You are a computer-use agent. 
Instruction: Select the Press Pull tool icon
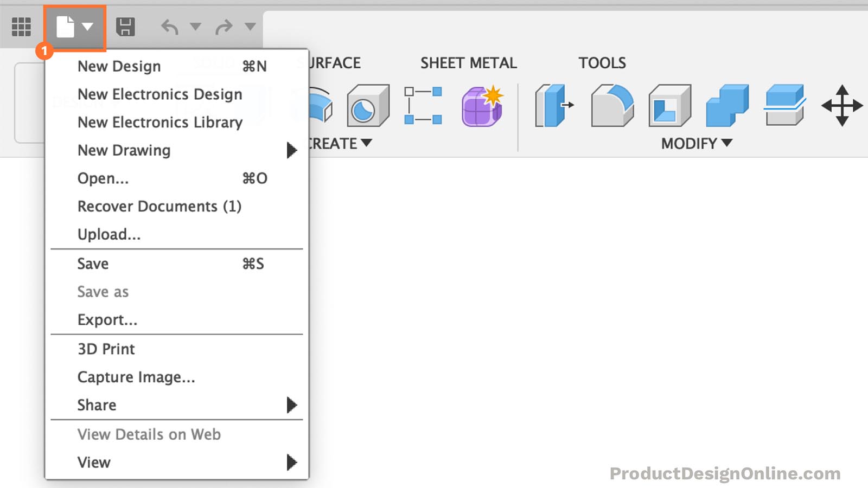coord(554,106)
